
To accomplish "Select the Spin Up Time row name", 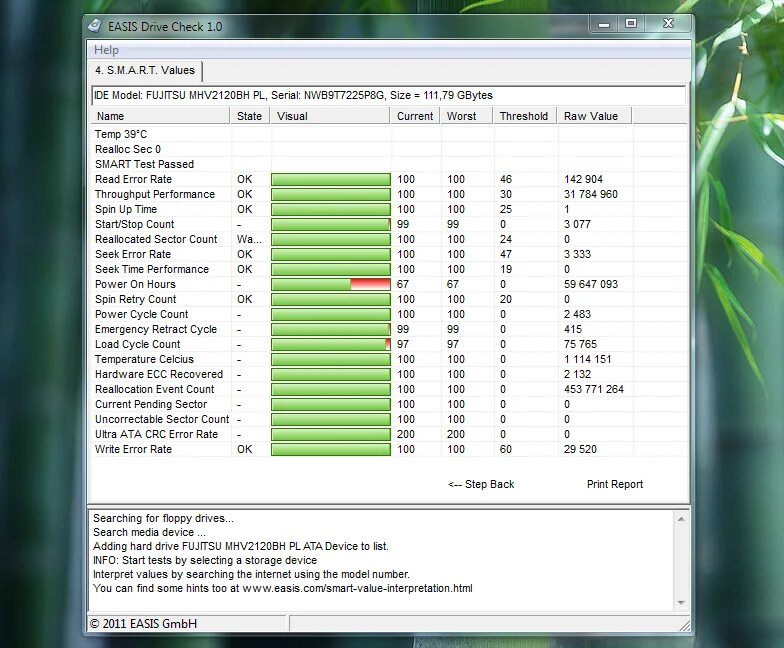I will pos(126,209).
